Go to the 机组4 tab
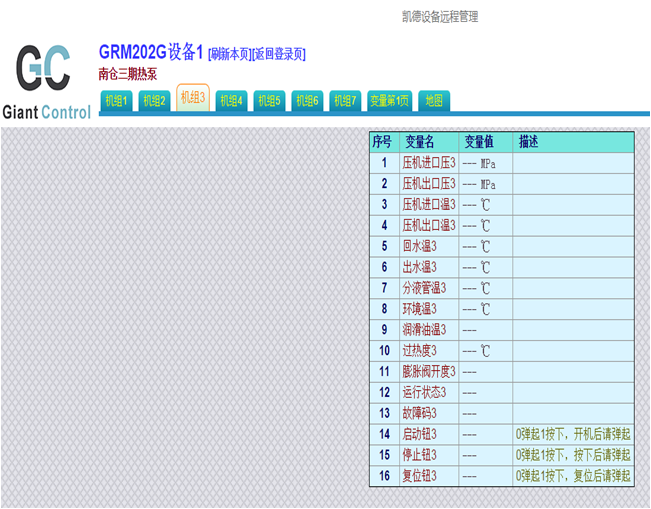The width and height of the screenshot is (651, 509). point(231,101)
